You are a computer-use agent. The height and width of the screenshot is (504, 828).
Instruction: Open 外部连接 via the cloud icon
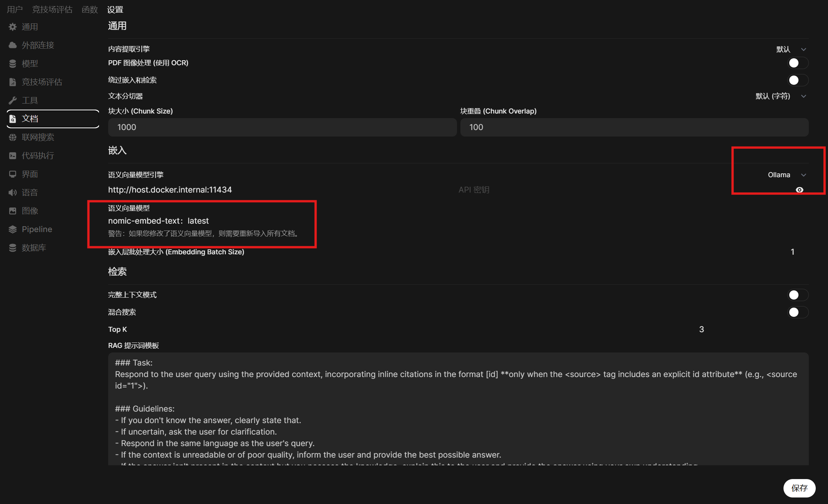click(13, 45)
